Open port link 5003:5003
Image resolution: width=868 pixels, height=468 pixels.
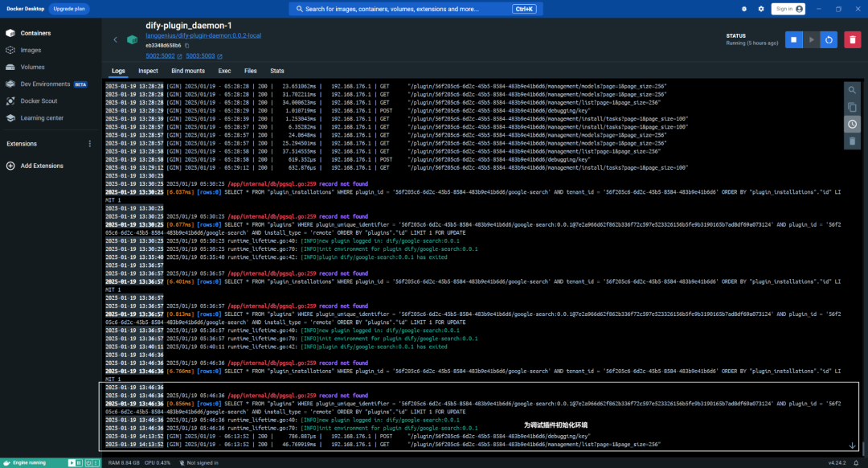[x=200, y=56]
